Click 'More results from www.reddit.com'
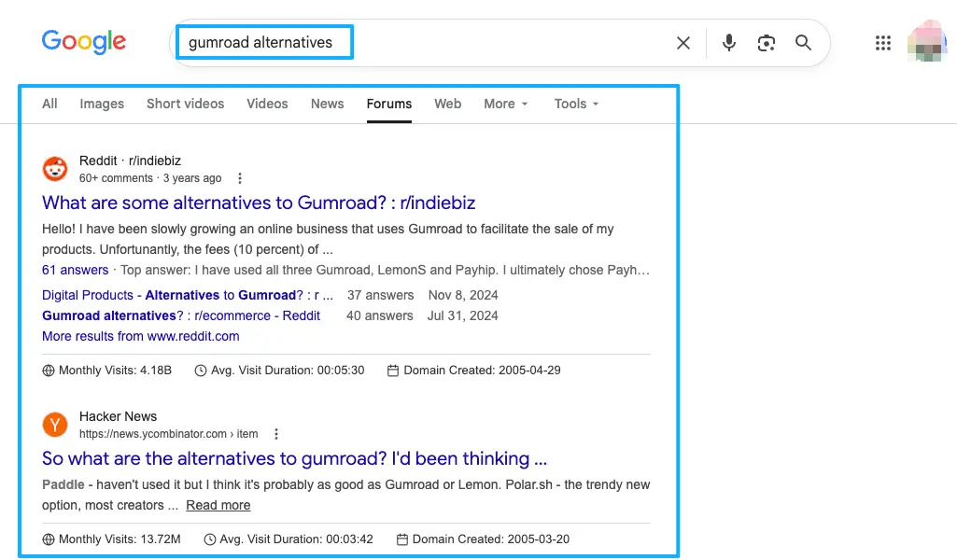The height and width of the screenshot is (560, 957). click(140, 336)
